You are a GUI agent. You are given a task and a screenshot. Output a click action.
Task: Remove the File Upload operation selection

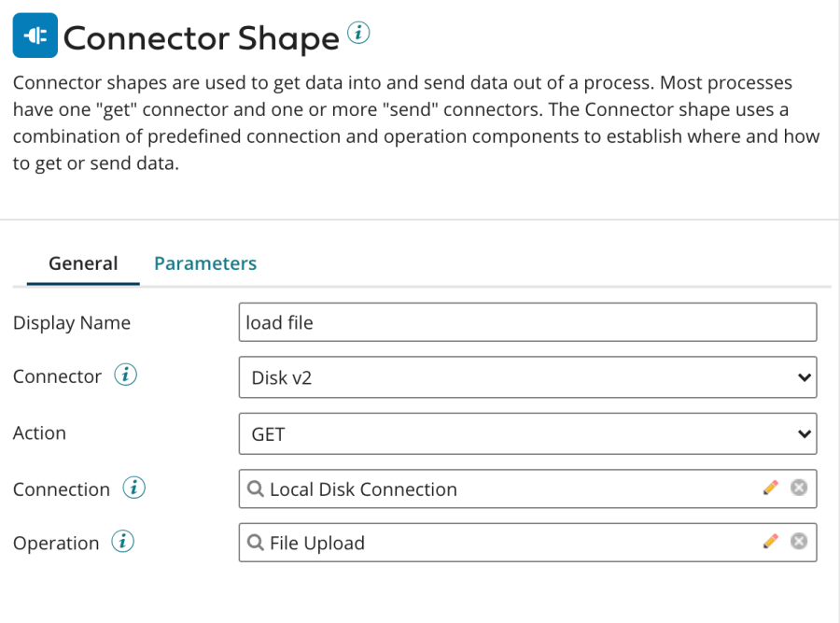799,542
